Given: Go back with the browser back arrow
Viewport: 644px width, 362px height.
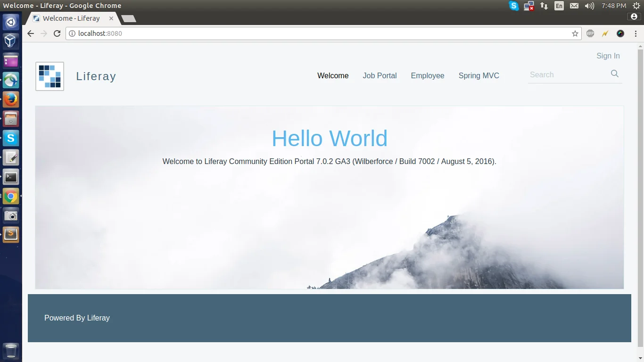Looking at the screenshot, I should tap(31, 33).
